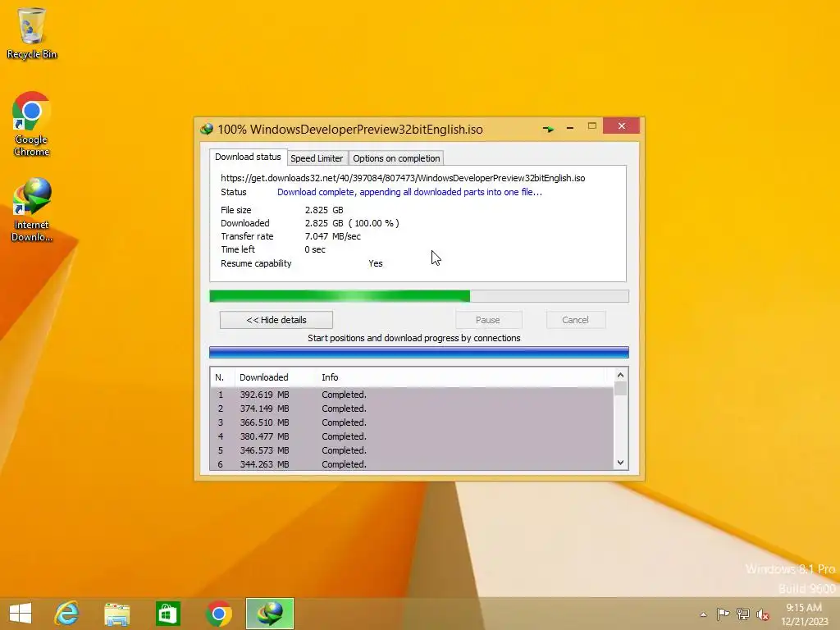Click the 7.047 MB/sec transfer rate value
Image resolution: width=840 pixels, height=630 pixels.
[x=333, y=236]
